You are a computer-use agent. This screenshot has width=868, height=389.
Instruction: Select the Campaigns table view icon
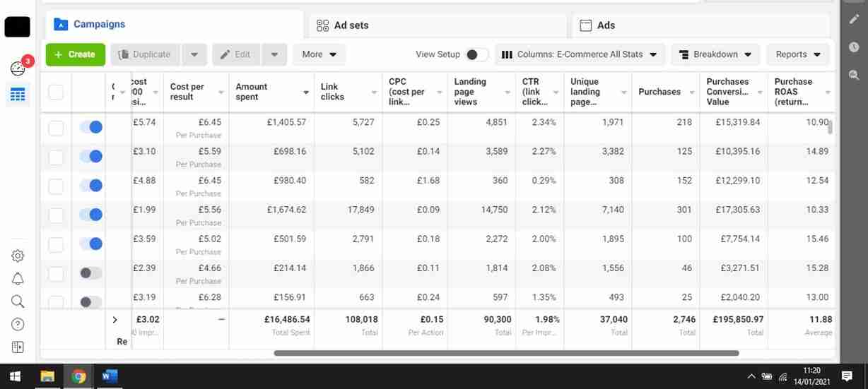point(18,95)
